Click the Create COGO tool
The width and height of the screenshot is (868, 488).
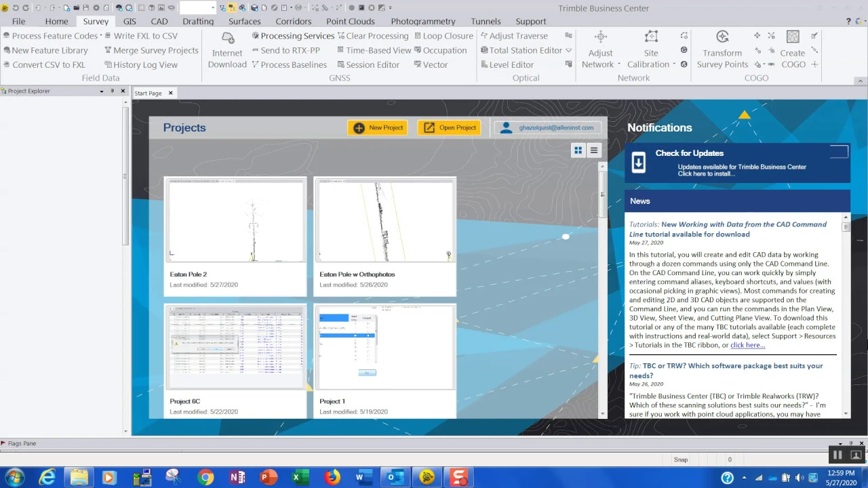tap(793, 50)
